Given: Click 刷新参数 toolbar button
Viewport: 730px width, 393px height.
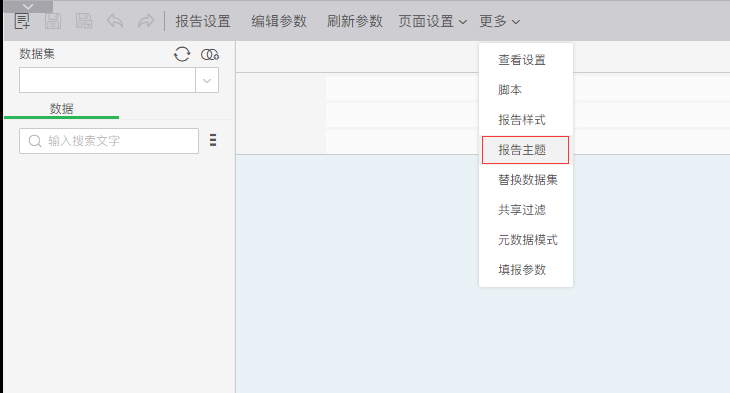Looking at the screenshot, I should coord(355,21).
